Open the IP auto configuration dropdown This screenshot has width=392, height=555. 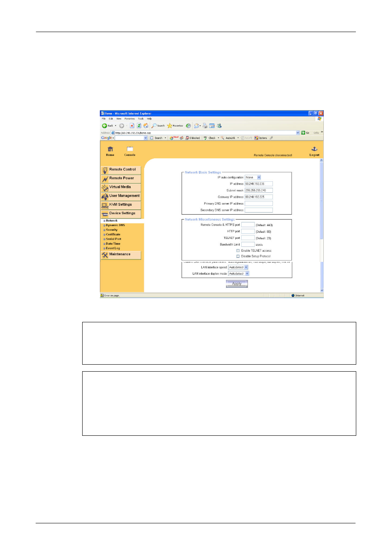(x=253, y=178)
